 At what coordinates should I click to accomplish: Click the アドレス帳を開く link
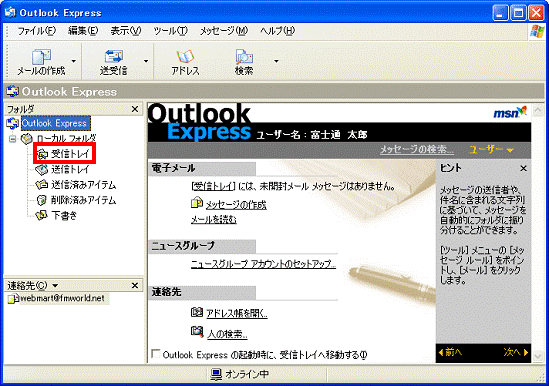(x=237, y=313)
